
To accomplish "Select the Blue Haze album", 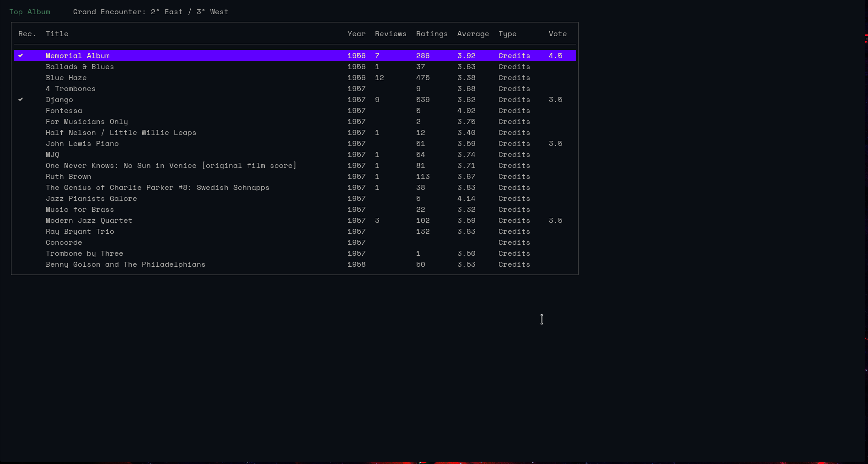I will [66, 78].
